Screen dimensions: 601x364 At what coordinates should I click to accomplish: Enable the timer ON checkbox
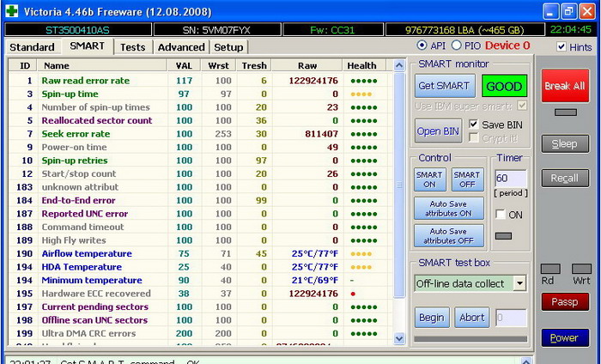pos(501,215)
